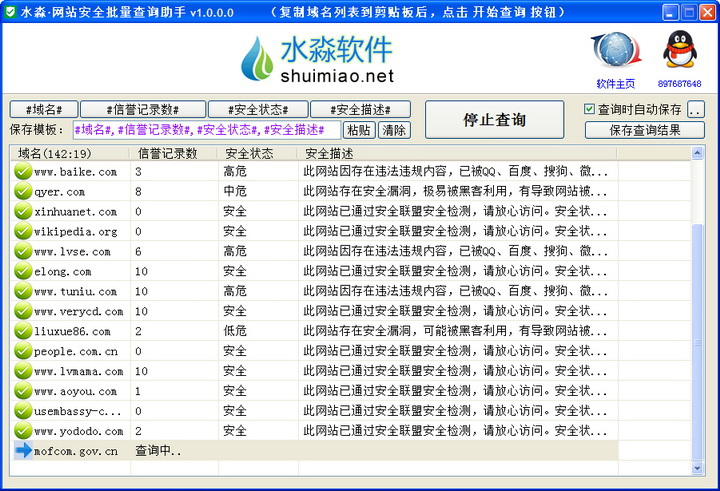Click the list scrollbar down arrow

click(x=697, y=468)
